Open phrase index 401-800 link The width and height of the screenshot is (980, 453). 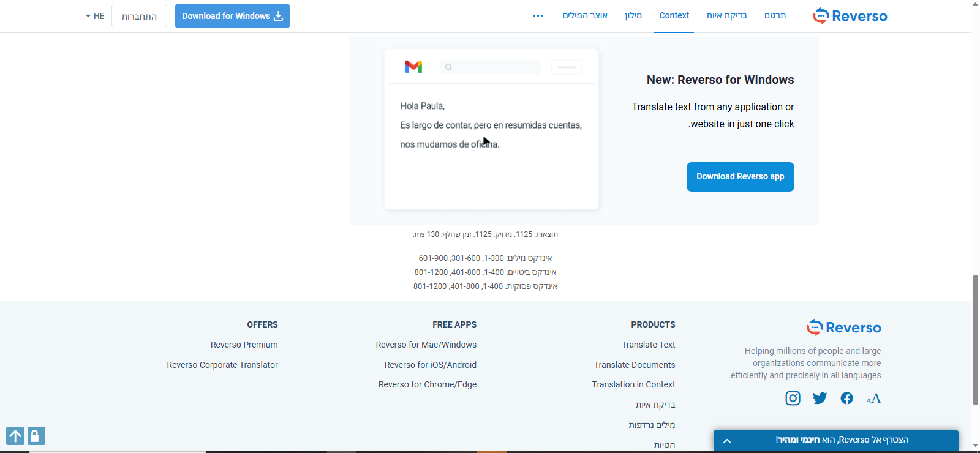point(464,286)
